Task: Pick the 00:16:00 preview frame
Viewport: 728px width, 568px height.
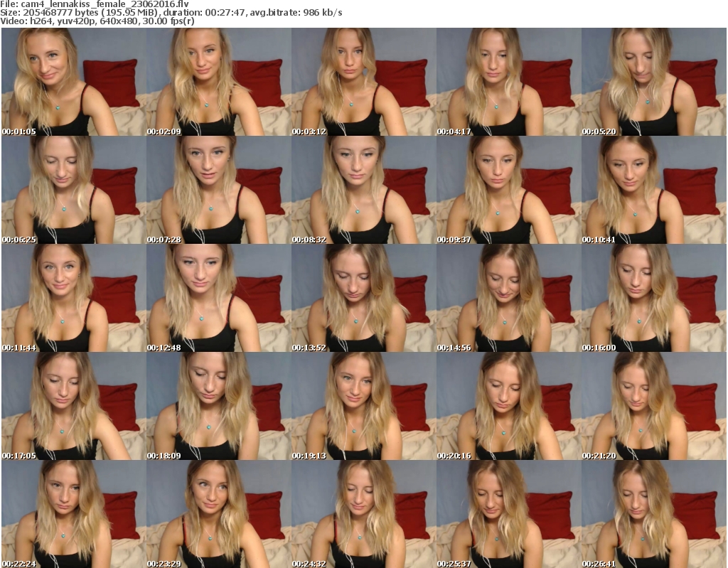Action: coord(654,298)
